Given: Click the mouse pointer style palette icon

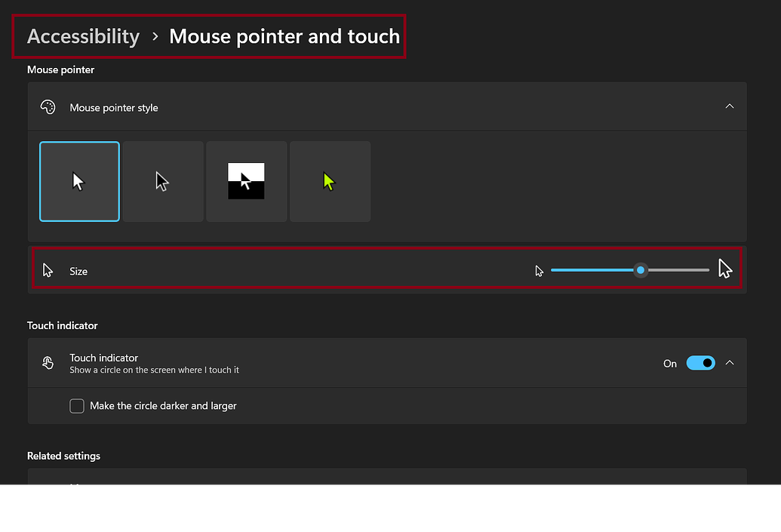Looking at the screenshot, I should (x=48, y=107).
